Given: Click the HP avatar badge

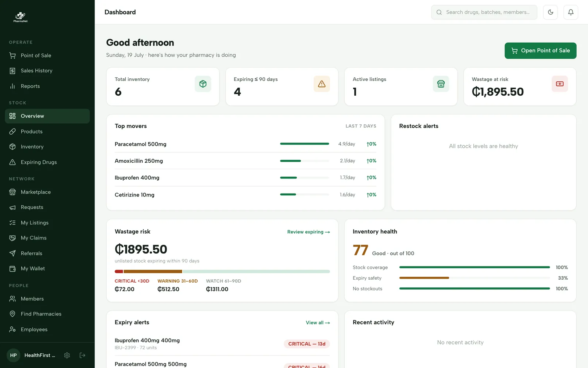Looking at the screenshot, I should pos(14,355).
